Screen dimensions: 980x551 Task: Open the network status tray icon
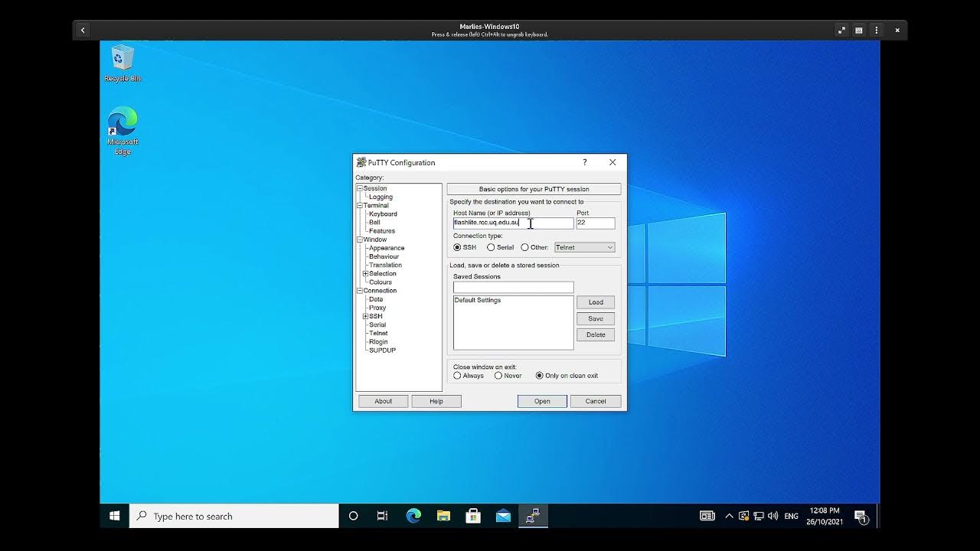(759, 516)
